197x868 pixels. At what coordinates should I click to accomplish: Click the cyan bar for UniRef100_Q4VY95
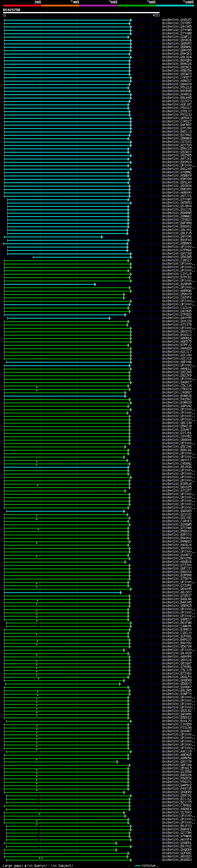[x=59, y=318]
